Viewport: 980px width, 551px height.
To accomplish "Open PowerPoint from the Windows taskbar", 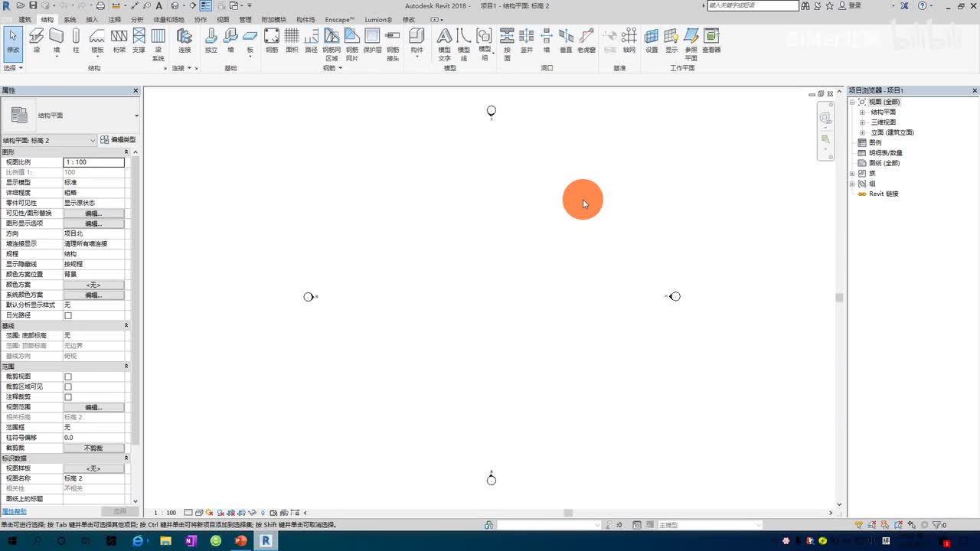I will click(x=240, y=540).
